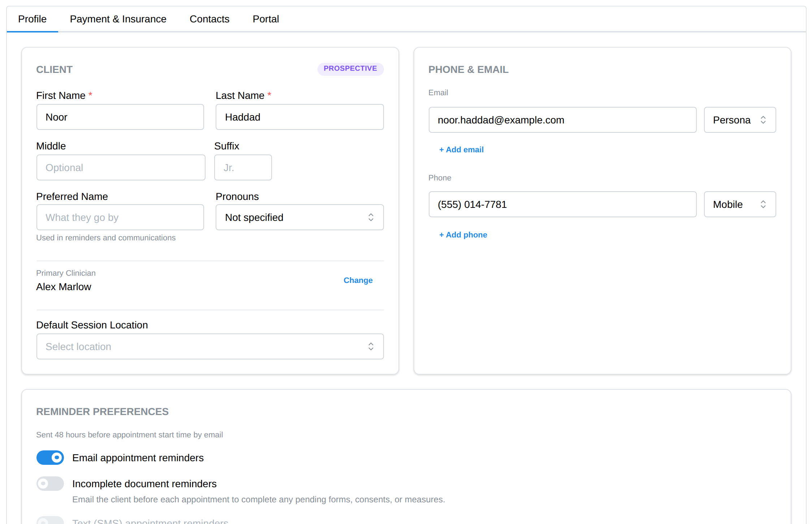Click the phone number field
The height and width of the screenshot is (524, 812).
tap(563, 204)
